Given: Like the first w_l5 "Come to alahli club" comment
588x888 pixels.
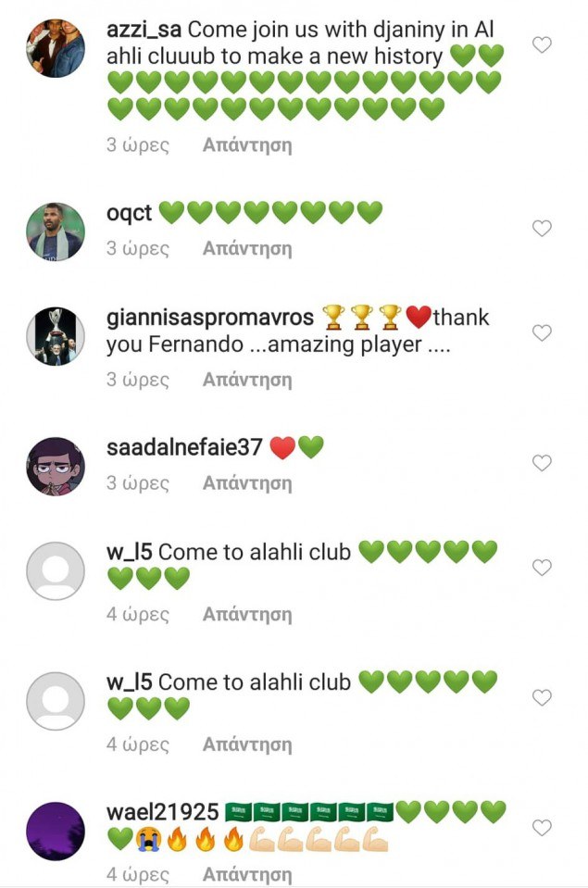Looking at the screenshot, I should [x=542, y=567].
